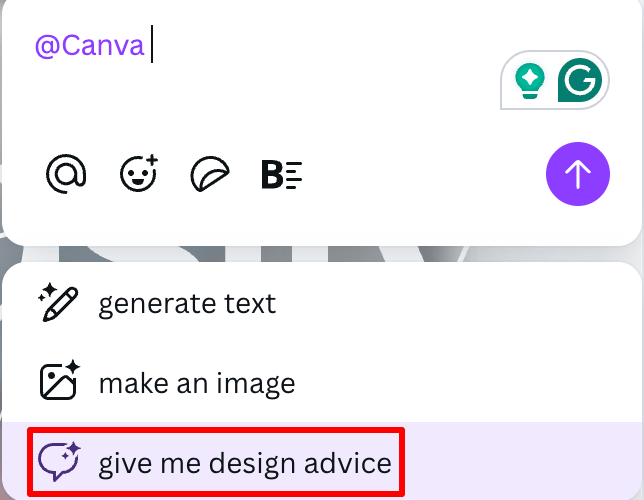The image size is (644, 500).
Task: Open the Grammarly G icon
Action: click(x=579, y=80)
